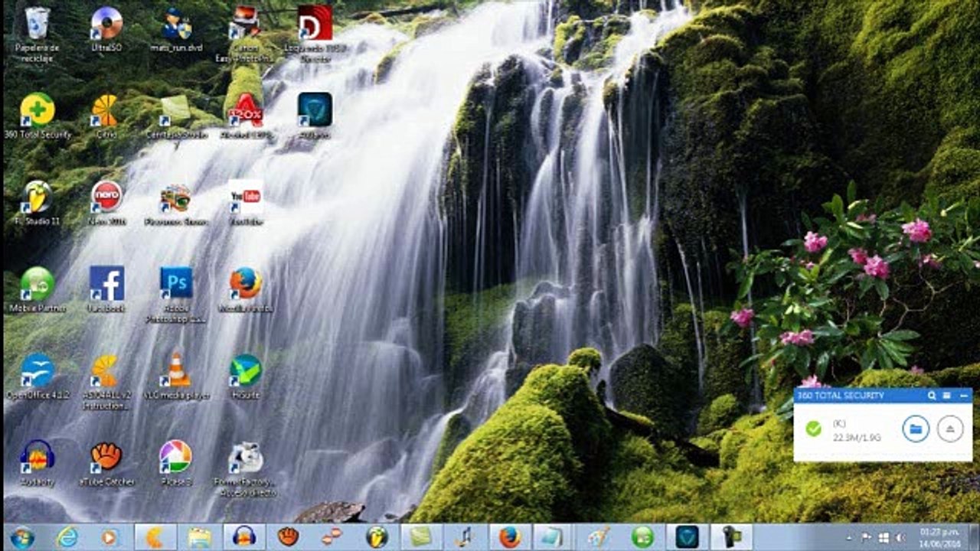This screenshot has width=980, height=551.
Task: Launch the Alcohol 120% desktop shortcut
Action: [245, 109]
